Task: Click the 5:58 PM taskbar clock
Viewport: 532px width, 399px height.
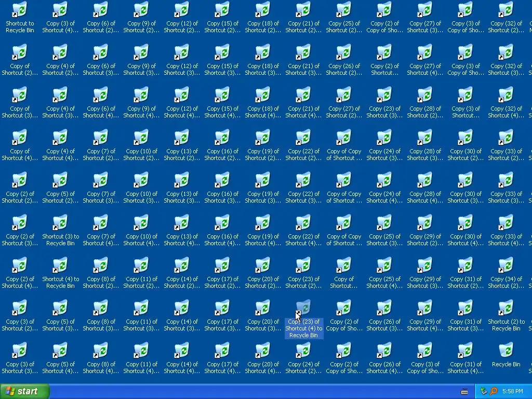Action: click(x=512, y=391)
